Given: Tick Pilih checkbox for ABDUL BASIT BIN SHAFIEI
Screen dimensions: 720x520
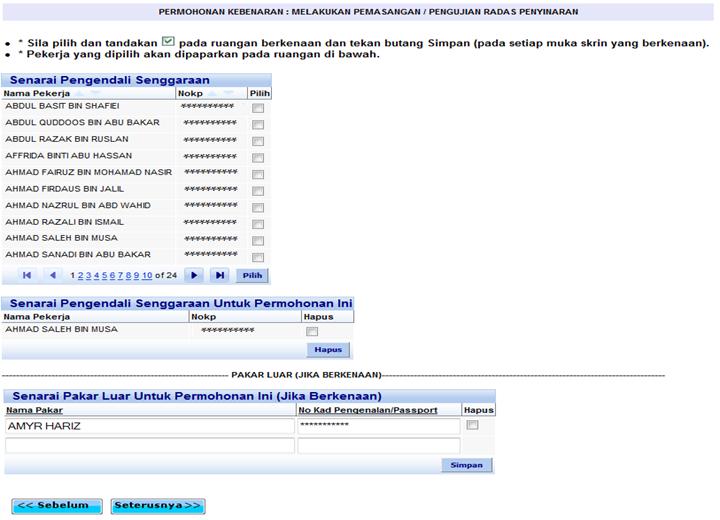Looking at the screenshot, I should (x=258, y=108).
